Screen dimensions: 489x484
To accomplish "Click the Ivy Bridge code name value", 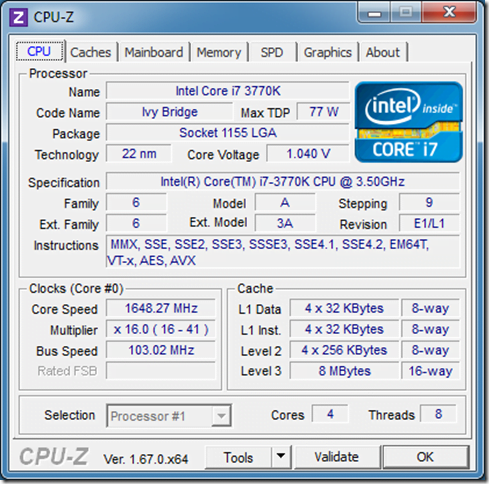I will [169, 112].
